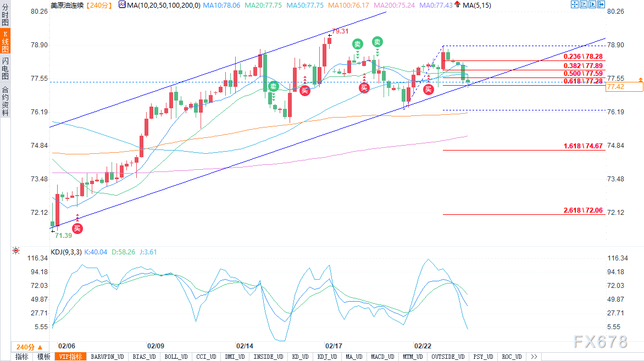
Task: Open the 240分 period dropdown at bottom left
Action: tap(30, 347)
